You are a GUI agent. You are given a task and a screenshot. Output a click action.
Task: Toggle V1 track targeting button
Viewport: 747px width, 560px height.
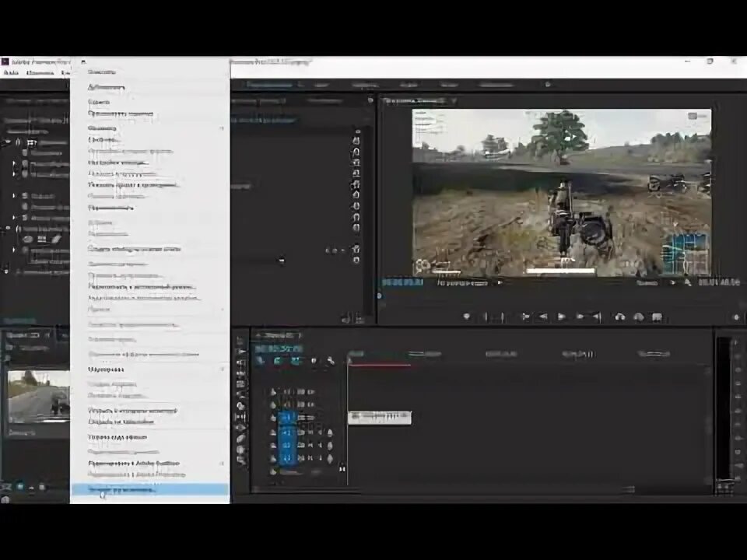click(x=287, y=418)
